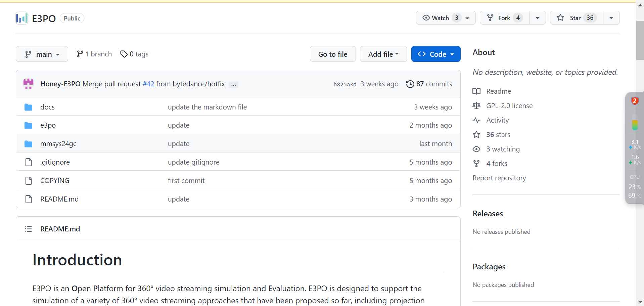
Task: Click the Report repository link
Action: point(499,178)
